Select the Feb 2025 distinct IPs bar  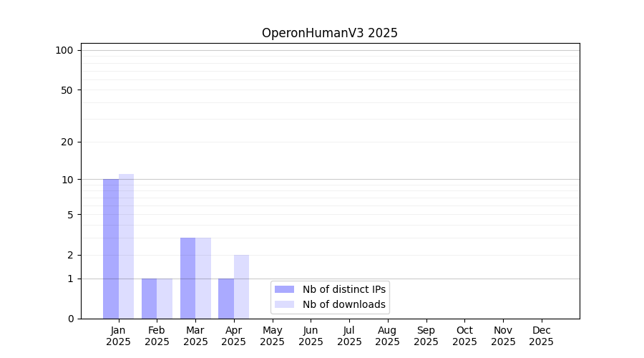[x=149, y=299]
